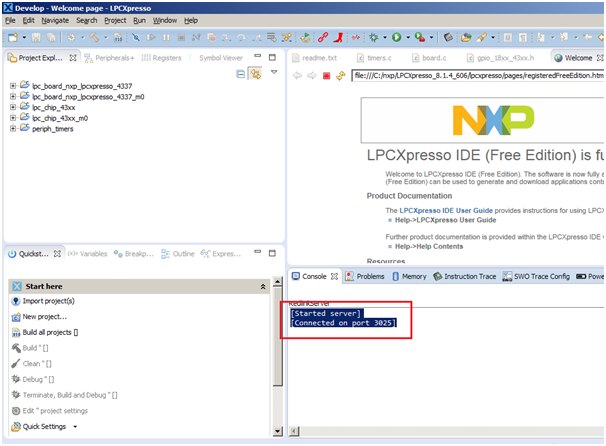Image resolution: width=606 pixels, height=446 pixels.
Task: Open the New wizard dropdown arrow
Action: 24,37
